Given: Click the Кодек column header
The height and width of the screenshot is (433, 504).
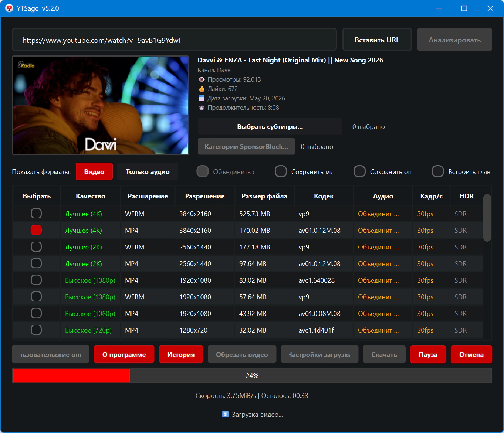Looking at the screenshot, I should tap(324, 196).
